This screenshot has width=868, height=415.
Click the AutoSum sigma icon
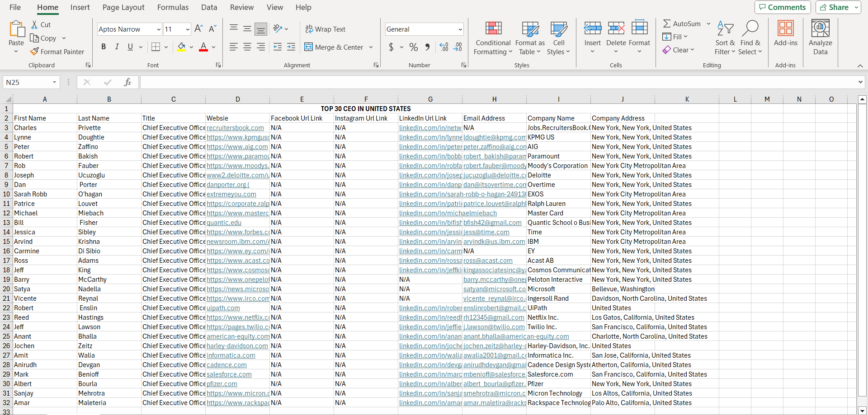point(667,24)
